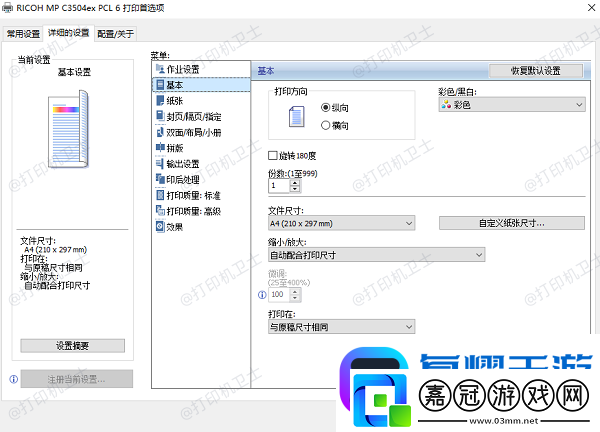Image resolution: width=600 pixels, height=432 pixels.
Task: Click the 微调 percentage input field
Action: tap(280, 294)
